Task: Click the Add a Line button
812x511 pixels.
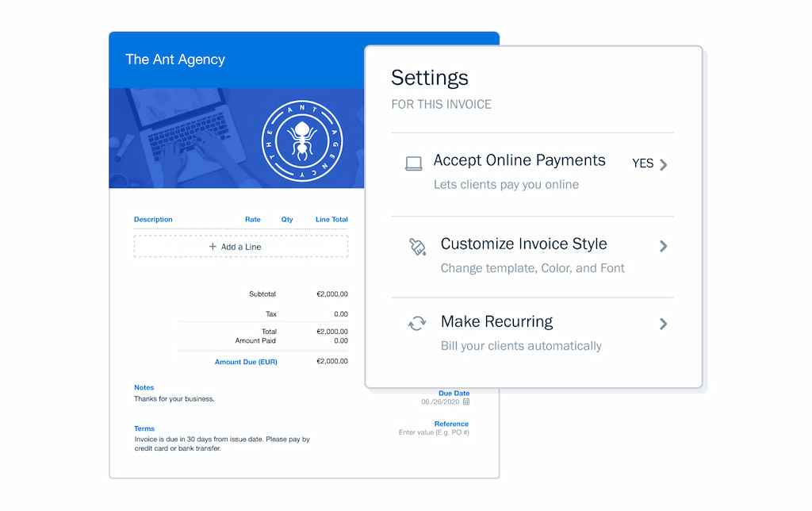Action: pos(240,246)
